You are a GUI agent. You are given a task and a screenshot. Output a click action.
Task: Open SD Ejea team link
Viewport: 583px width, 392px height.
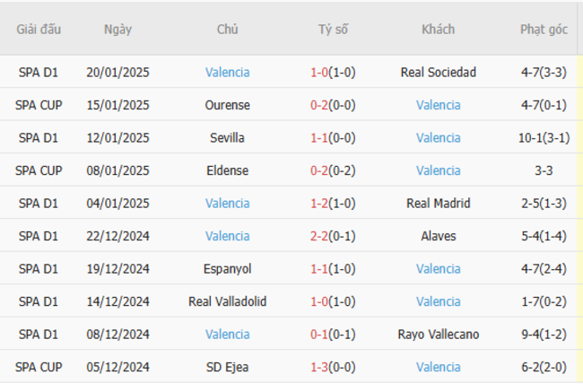pyautogui.click(x=227, y=367)
